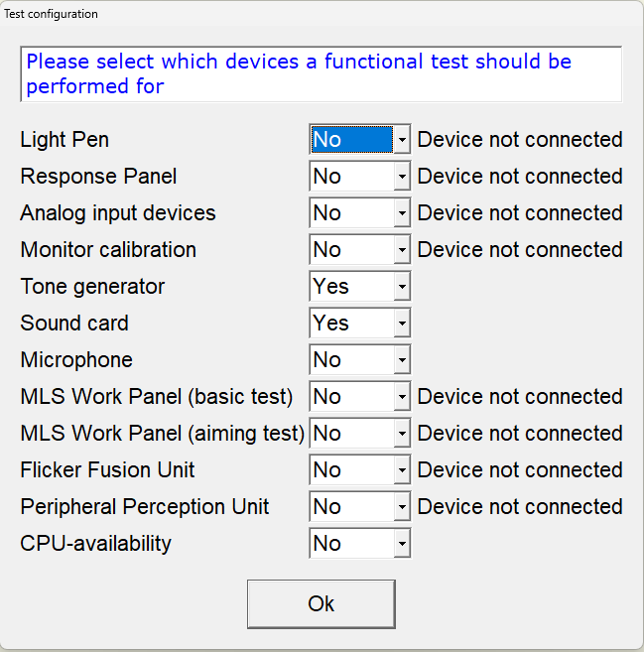Expand the CPU-availability dropdown
Screen dimensions: 644x652
pyautogui.click(x=402, y=544)
